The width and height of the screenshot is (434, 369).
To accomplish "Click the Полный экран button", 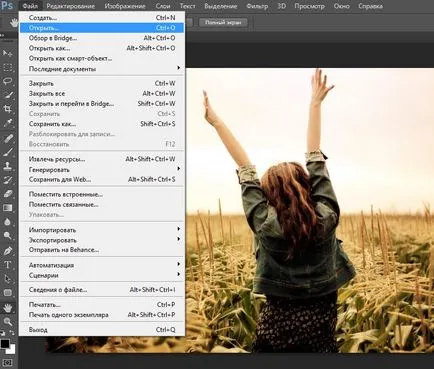I will 223,23.
